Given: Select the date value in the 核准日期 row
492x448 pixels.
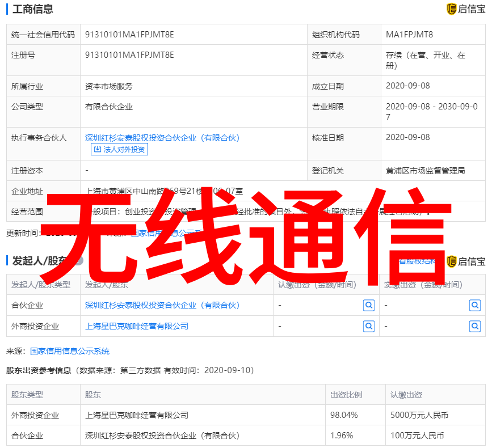Looking at the screenshot, I should click(407, 137).
